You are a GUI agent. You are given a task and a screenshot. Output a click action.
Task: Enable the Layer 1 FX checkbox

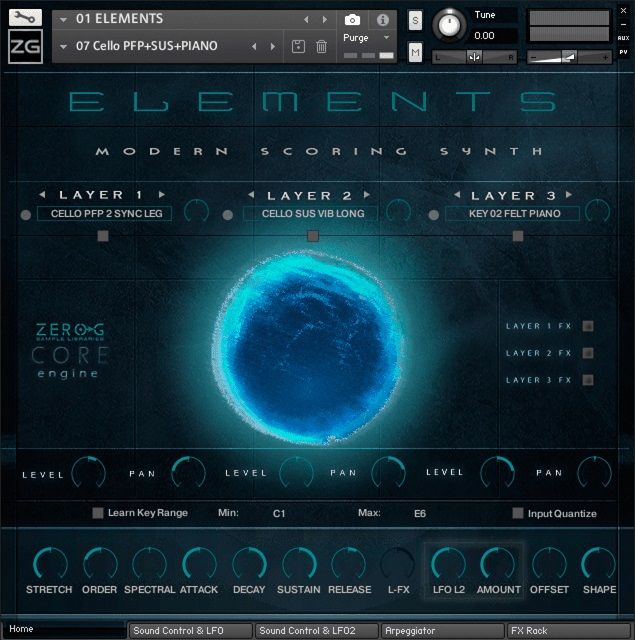[588, 326]
